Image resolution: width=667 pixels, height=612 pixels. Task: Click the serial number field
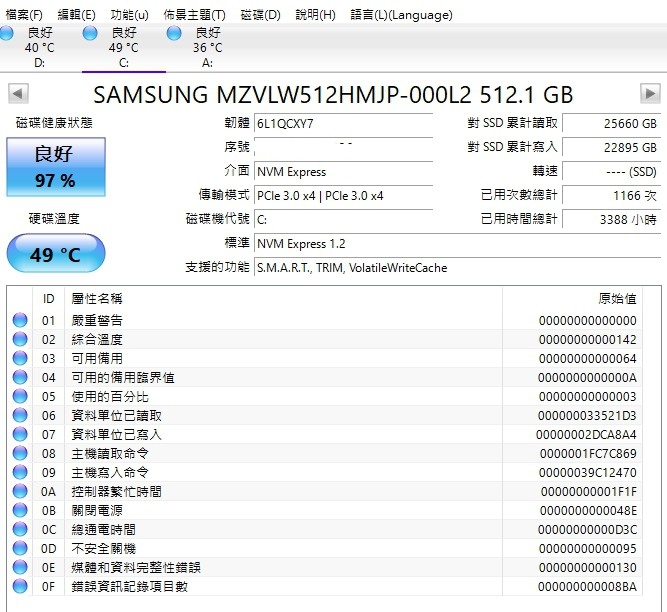pos(343,148)
